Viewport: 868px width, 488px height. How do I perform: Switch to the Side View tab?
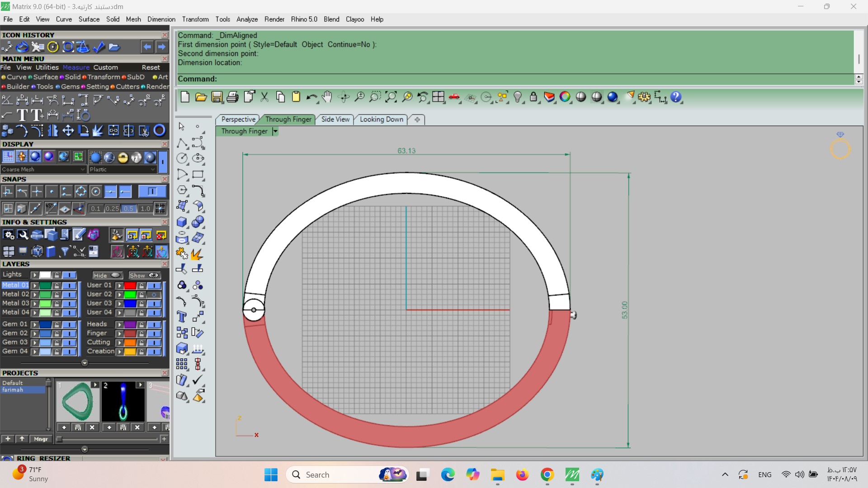335,119
